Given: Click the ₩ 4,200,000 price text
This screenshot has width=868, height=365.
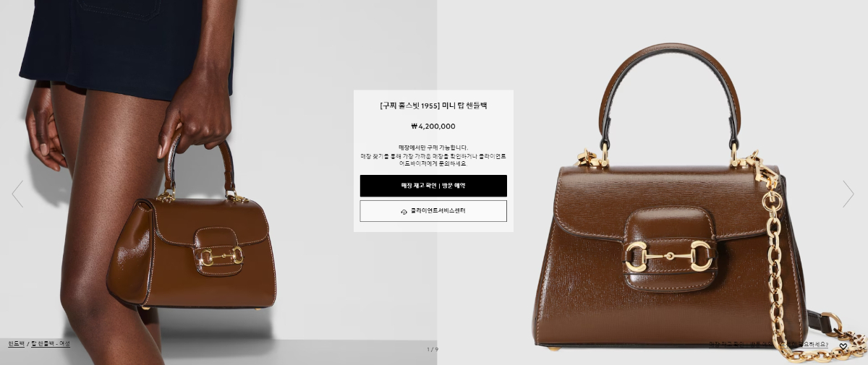Looking at the screenshot, I should (433, 126).
